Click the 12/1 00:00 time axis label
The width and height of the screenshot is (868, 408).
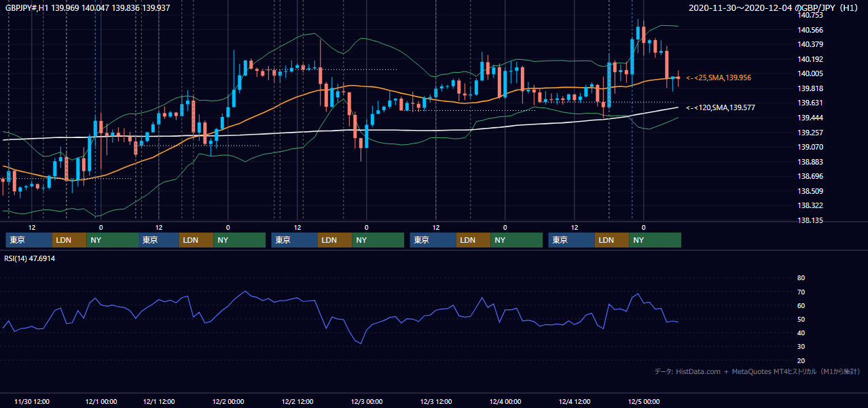click(101, 401)
